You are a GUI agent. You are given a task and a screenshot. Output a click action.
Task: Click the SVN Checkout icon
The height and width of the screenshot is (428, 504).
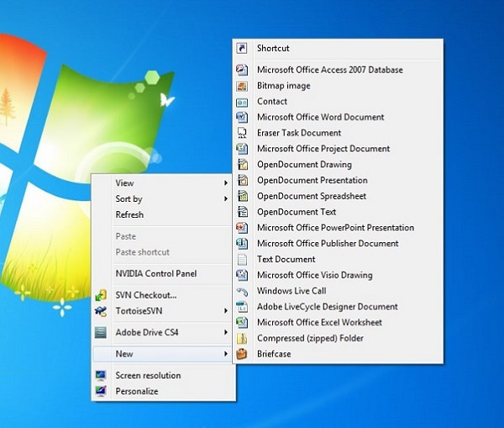(101, 295)
